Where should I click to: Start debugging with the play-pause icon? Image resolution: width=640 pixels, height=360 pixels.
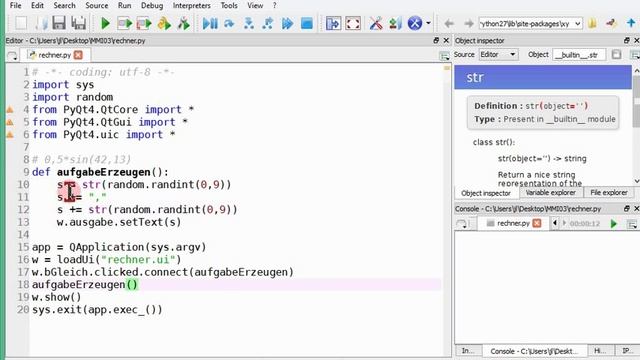tap(210, 23)
